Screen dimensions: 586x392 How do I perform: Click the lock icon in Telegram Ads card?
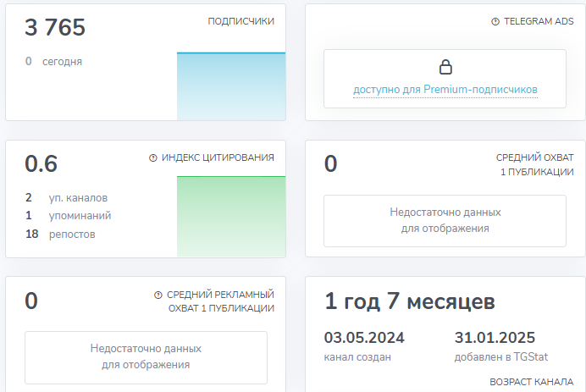click(x=445, y=68)
